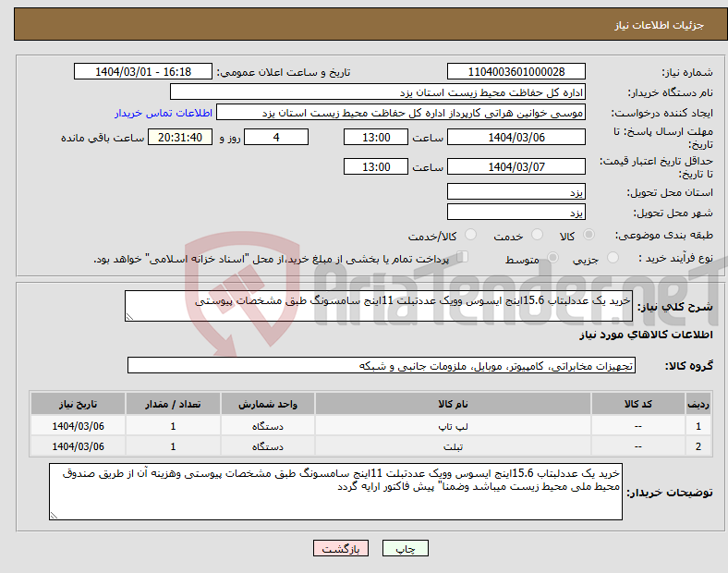Click the نام کالا column header

(453, 404)
